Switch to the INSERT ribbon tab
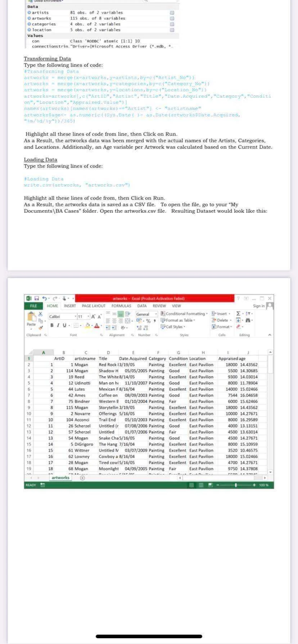The image size is (298, 644). pos(70,306)
